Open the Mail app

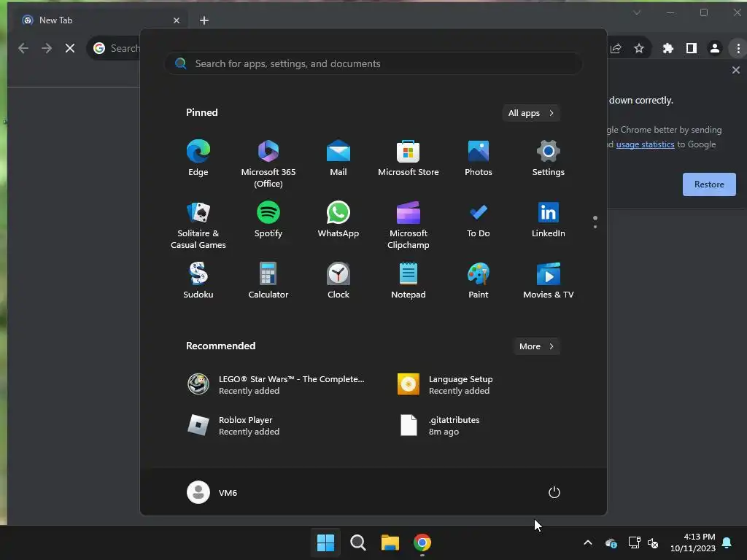coord(338,158)
